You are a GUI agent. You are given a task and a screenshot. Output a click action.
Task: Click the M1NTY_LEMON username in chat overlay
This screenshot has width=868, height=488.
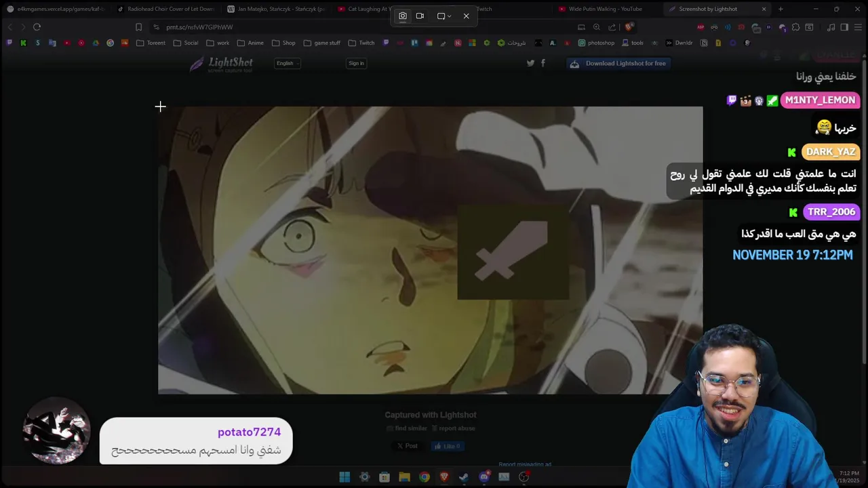820,100
